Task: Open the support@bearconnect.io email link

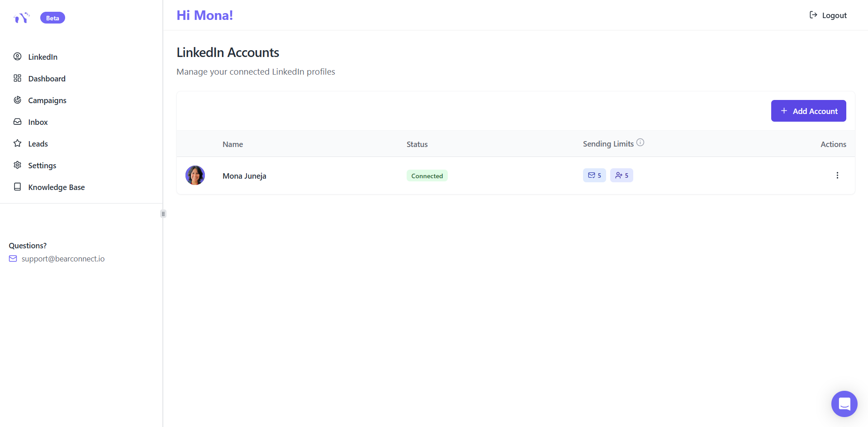Action: click(63, 258)
